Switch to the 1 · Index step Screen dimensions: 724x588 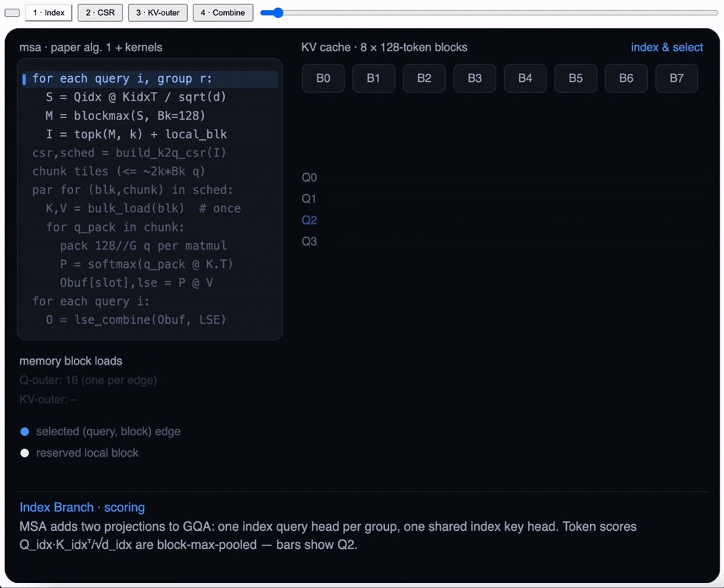[49, 13]
